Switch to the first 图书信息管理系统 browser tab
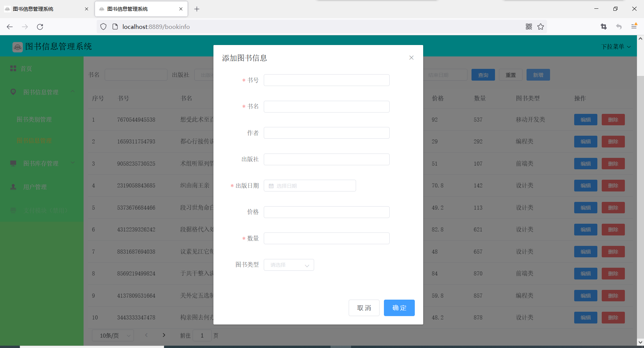This screenshot has height=348, width=644. click(47, 9)
